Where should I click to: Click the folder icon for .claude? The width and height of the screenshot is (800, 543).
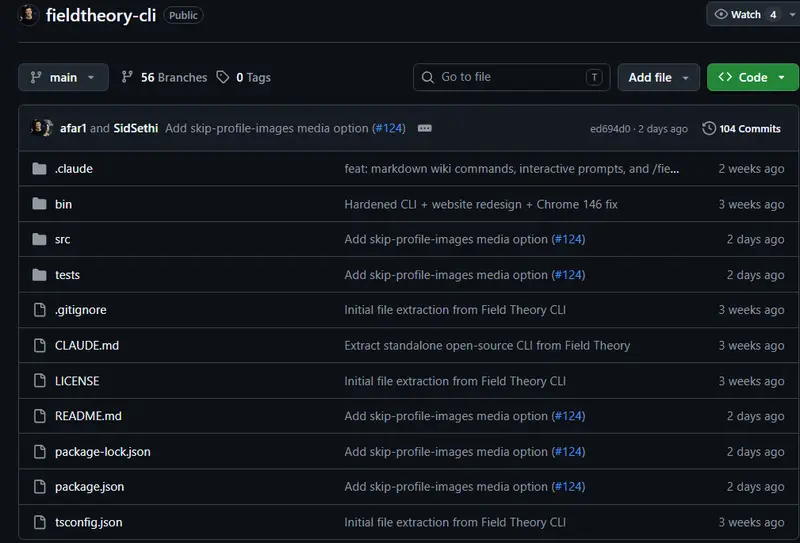tap(39, 168)
